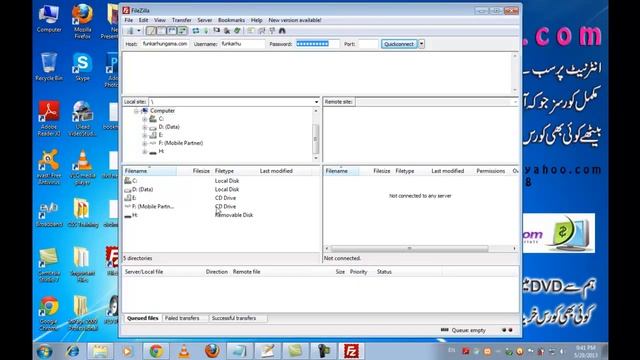Focus the Port input field
Screen dimensions: 640x360
pyautogui.click(x=368, y=44)
